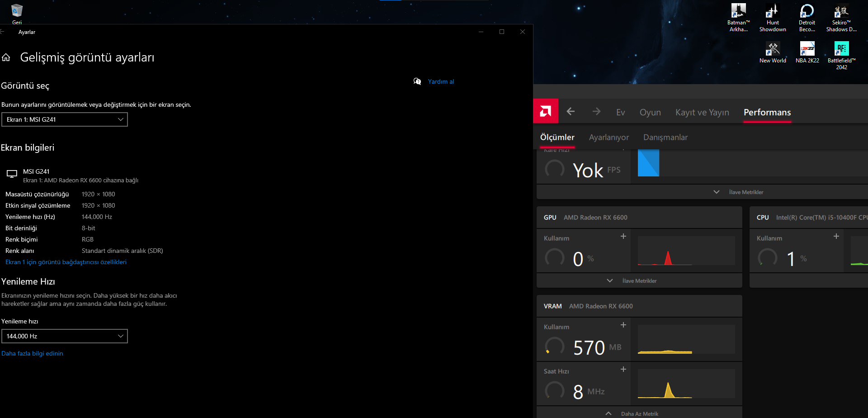This screenshot has width=868, height=418.
Task: Click the Yardım al link
Action: click(x=441, y=81)
